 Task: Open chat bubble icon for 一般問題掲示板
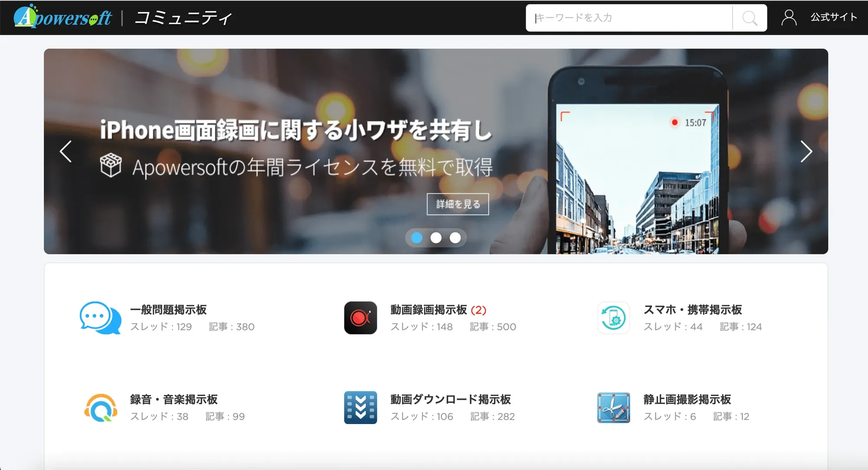[x=100, y=318]
